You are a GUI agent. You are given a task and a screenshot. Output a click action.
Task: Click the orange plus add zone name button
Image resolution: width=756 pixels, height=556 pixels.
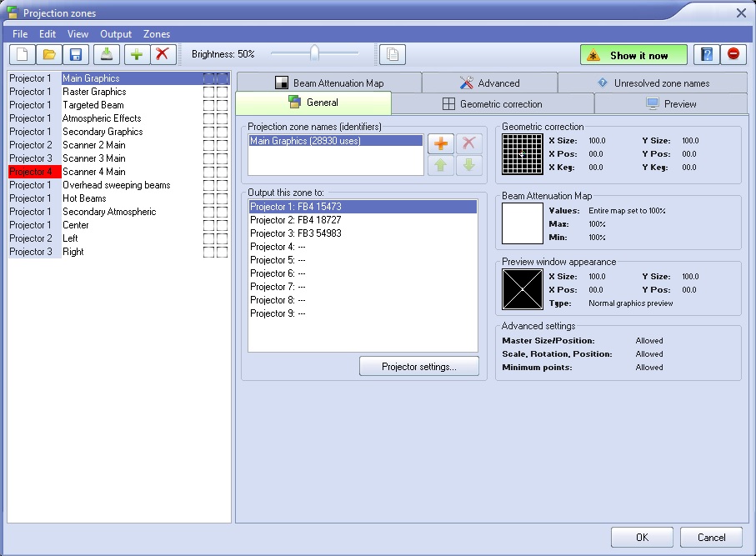click(442, 143)
